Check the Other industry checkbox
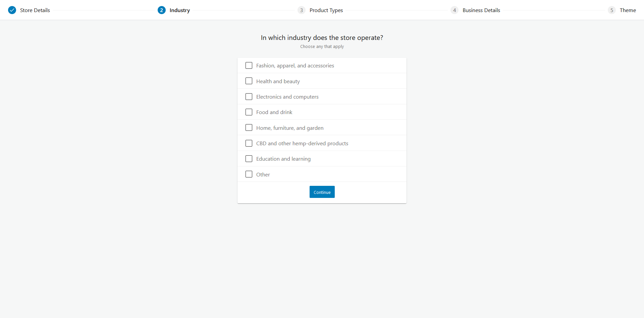 (x=249, y=174)
